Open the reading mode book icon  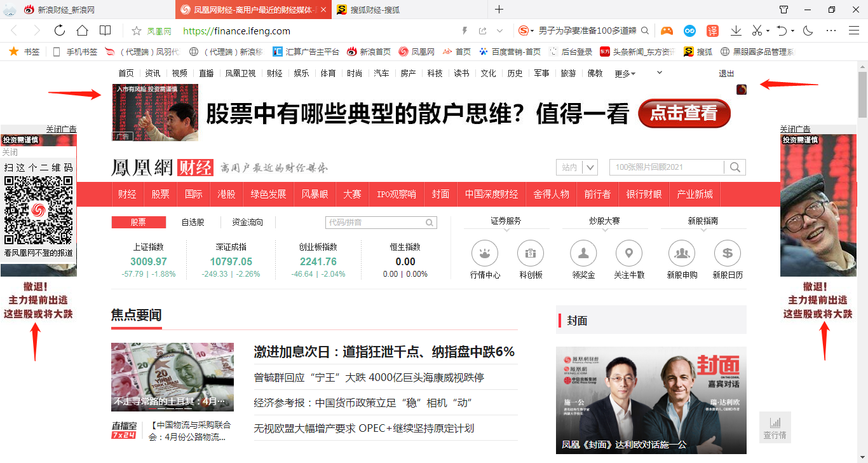coord(105,31)
